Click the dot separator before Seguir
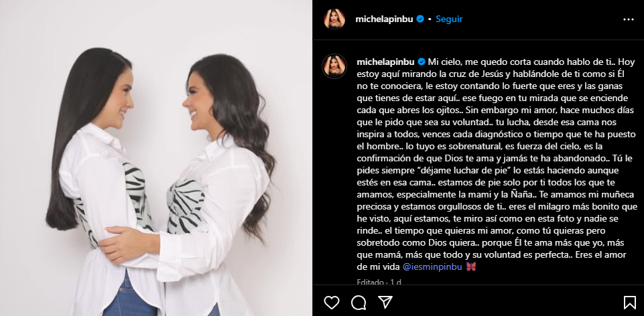 pos(430,19)
